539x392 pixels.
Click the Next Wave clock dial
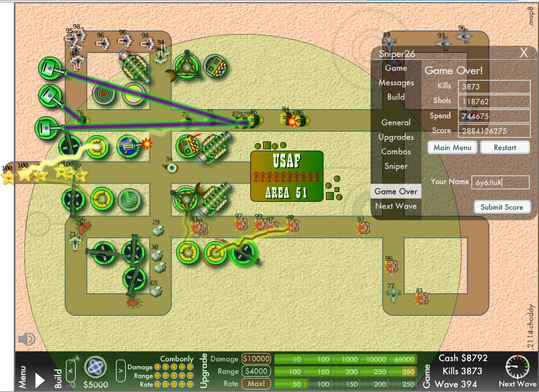(517, 366)
